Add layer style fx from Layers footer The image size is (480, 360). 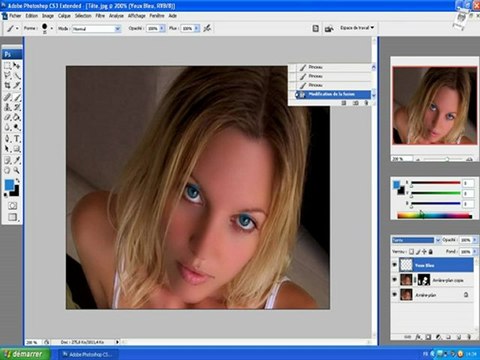coord(419,337)
